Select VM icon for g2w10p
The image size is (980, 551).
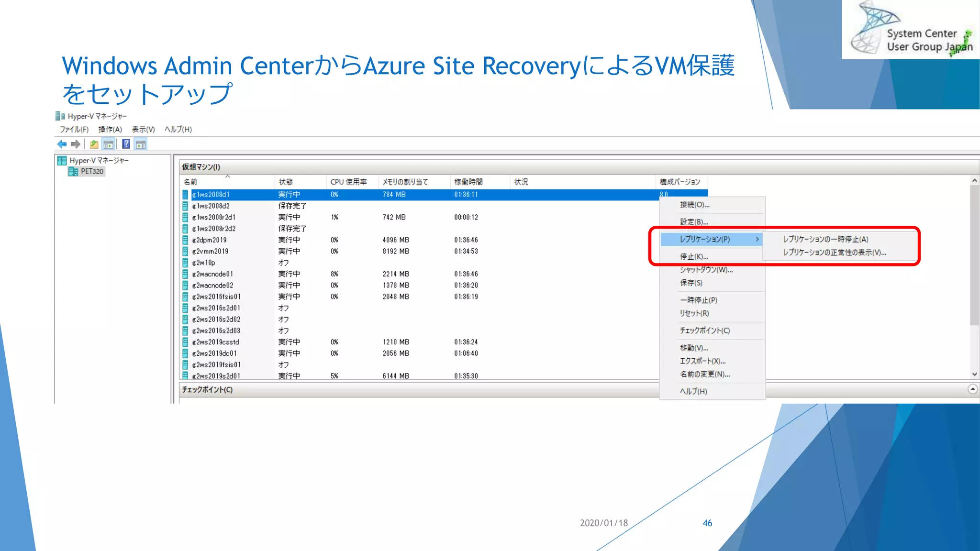[x=185, y=263]
